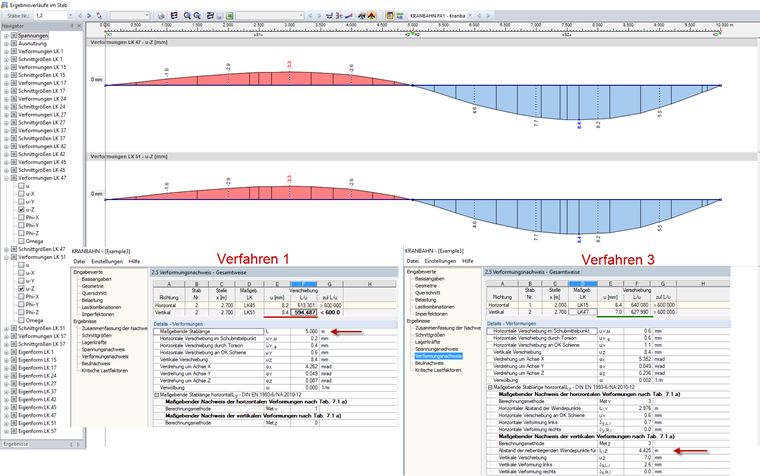Click the zoom out magnifier icon
The height and width of the screenshot is (476, 760).
(197, 16)
